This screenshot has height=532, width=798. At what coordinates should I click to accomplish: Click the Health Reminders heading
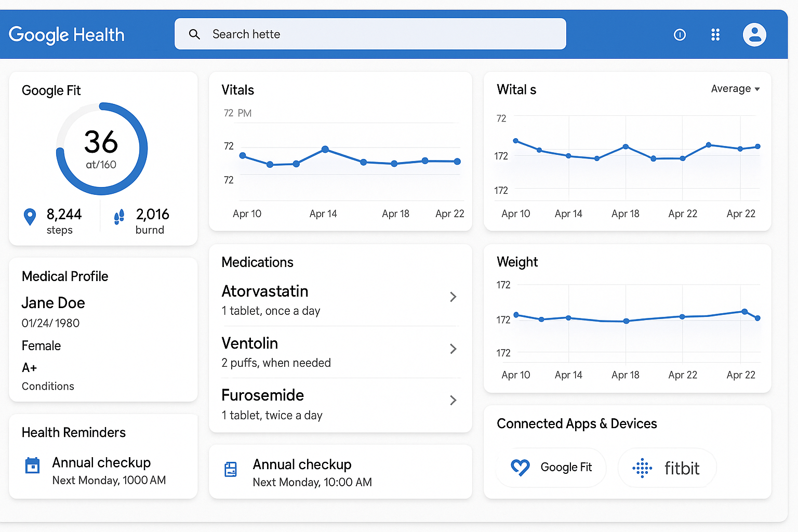pos(73,432)
